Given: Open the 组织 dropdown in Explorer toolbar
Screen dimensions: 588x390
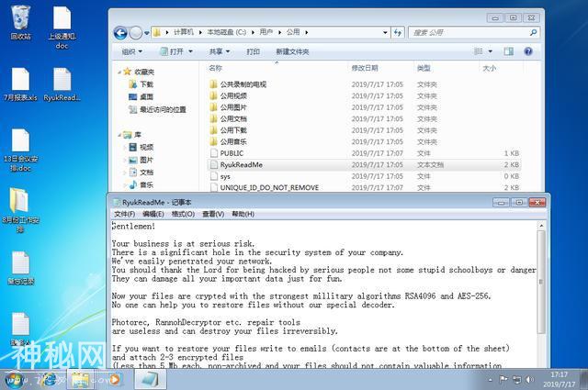Looking at the screenshot, I should [x=132, y=51].
